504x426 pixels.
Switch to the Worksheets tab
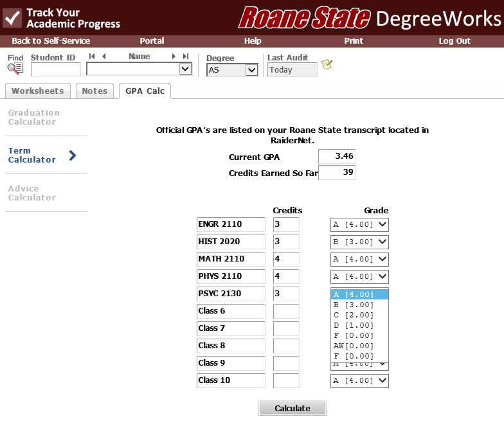(x=37, y=91)
